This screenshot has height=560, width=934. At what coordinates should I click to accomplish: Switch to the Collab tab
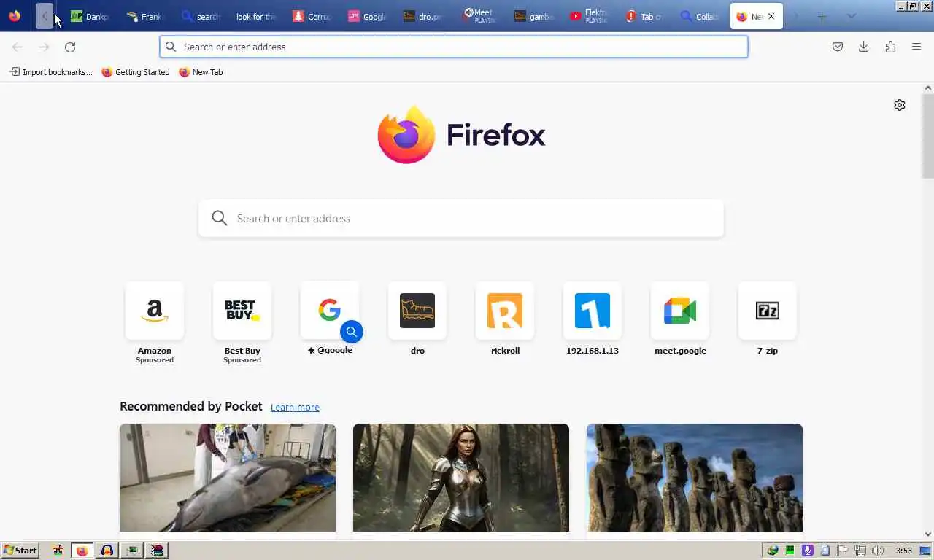699,16
